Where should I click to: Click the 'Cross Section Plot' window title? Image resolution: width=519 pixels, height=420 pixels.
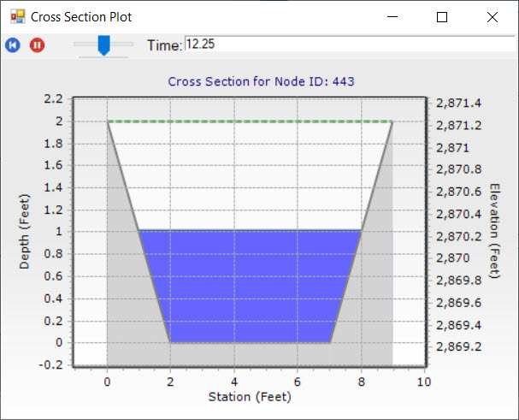pos(81,17)
